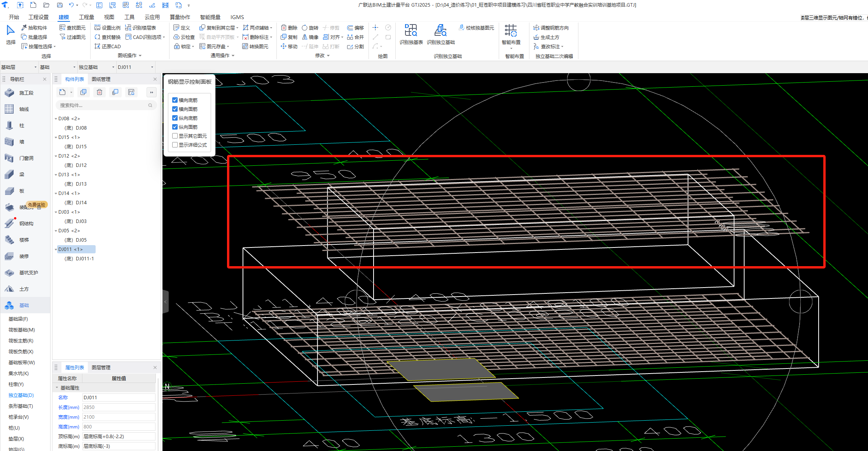
Task: Click 识别独立基础 large icon
Action: click(x=440, y=30)
